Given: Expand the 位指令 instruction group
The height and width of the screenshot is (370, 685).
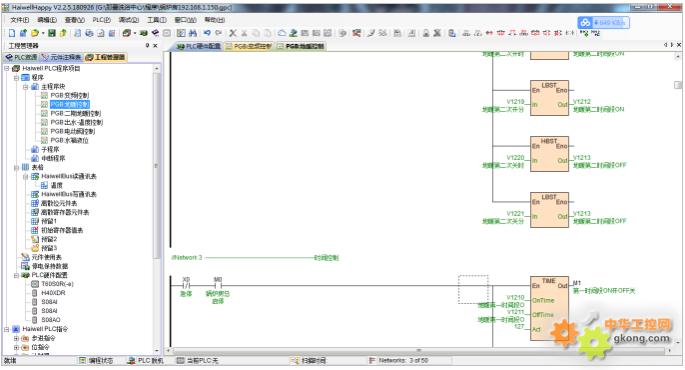Looking at the screenshot, I should click(16, 347).
